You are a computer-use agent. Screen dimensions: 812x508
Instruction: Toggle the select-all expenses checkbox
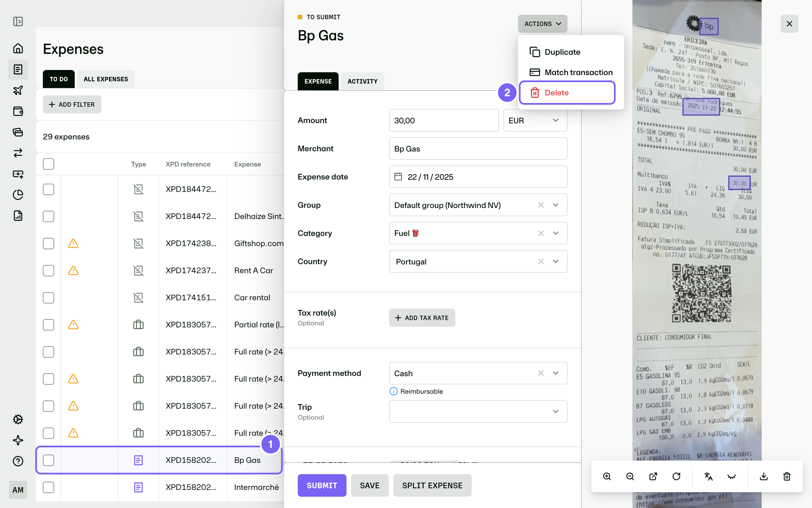[x=48, y=164]
